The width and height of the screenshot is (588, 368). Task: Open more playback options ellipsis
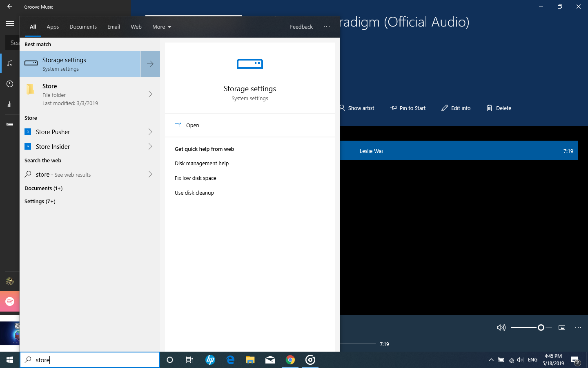[x=578, y=328]
